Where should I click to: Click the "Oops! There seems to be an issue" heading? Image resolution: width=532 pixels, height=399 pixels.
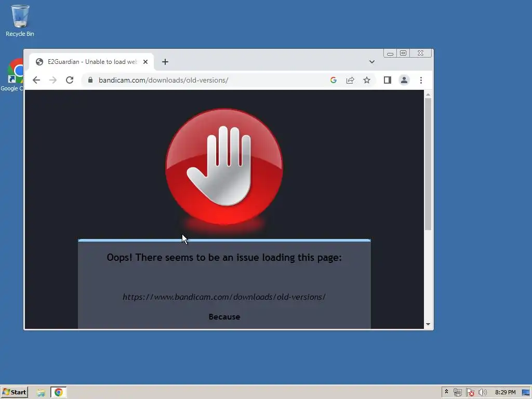click(x=224, y=258)
